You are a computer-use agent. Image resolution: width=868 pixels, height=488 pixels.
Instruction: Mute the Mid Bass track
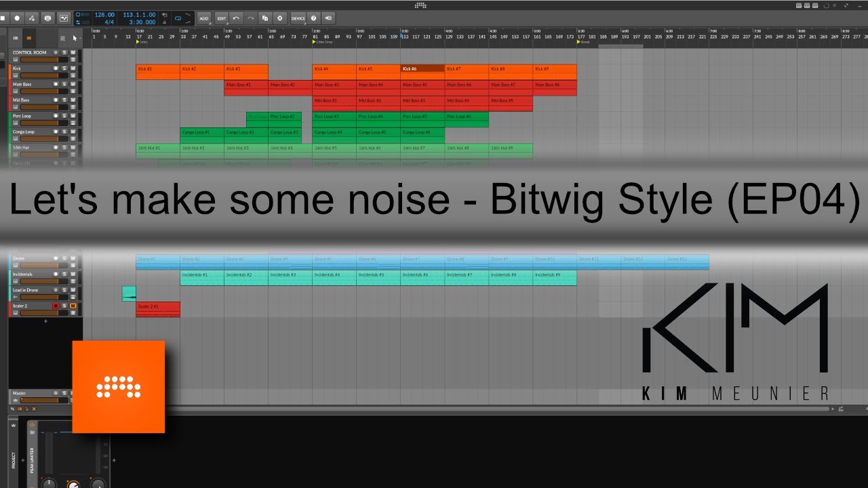[x=73, y=100]
